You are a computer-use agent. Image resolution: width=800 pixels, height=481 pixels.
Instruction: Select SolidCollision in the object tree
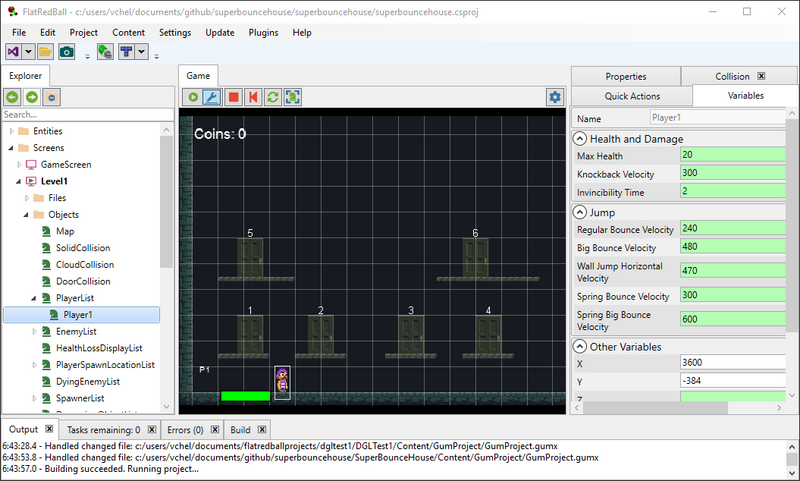[83, 248]
